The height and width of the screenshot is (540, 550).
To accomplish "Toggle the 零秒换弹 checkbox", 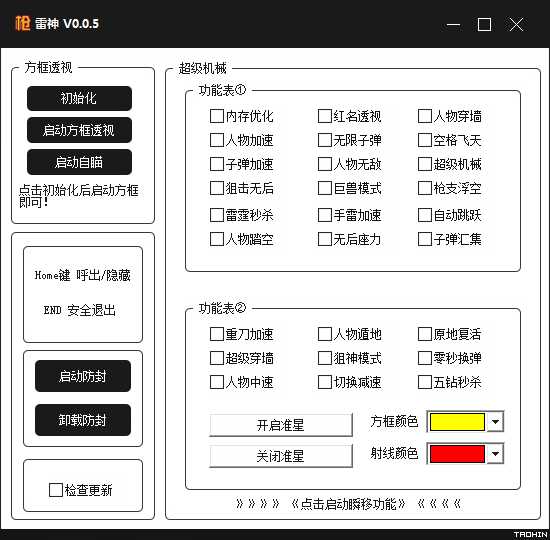I will click(x=425, y=358).
